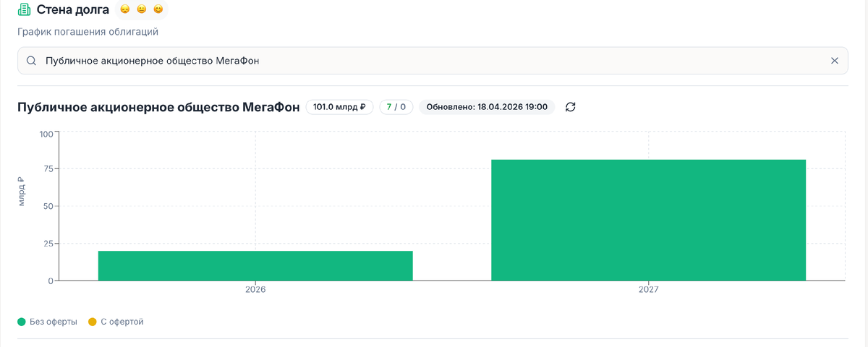
Task: Click the yellow С офертой legend dot
Action: pos(92,322)
